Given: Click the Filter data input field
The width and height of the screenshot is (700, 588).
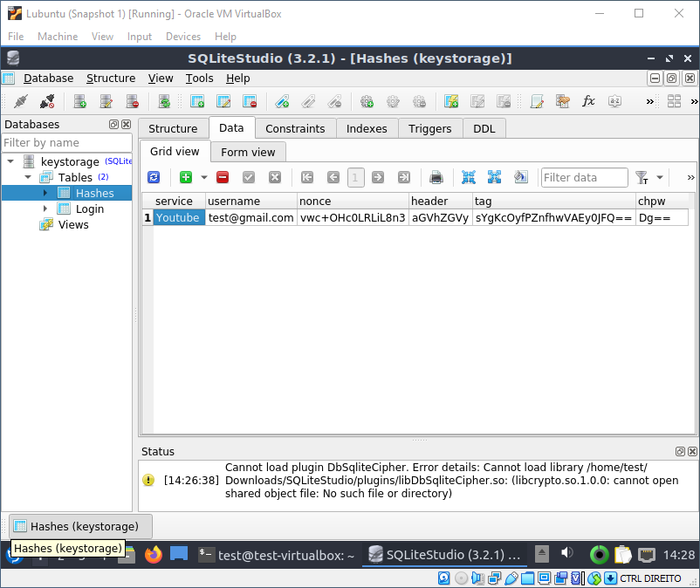Looking at the screenshot, I should point(585,178).
